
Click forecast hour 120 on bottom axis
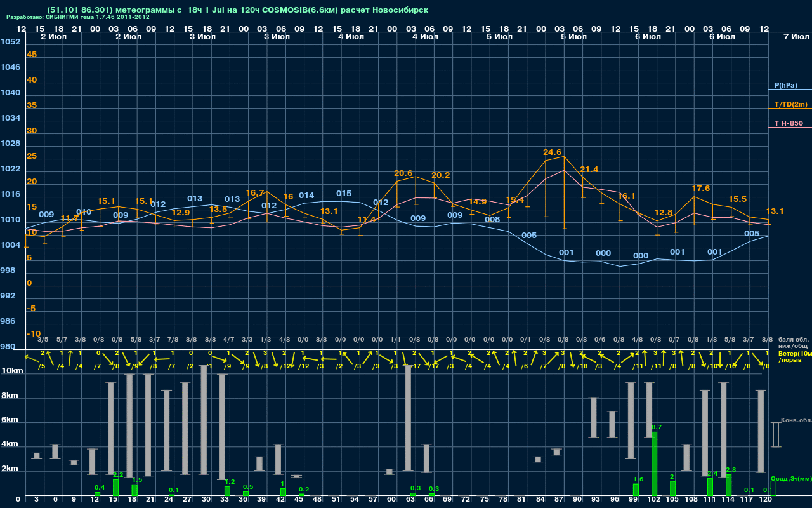[766, 500]
